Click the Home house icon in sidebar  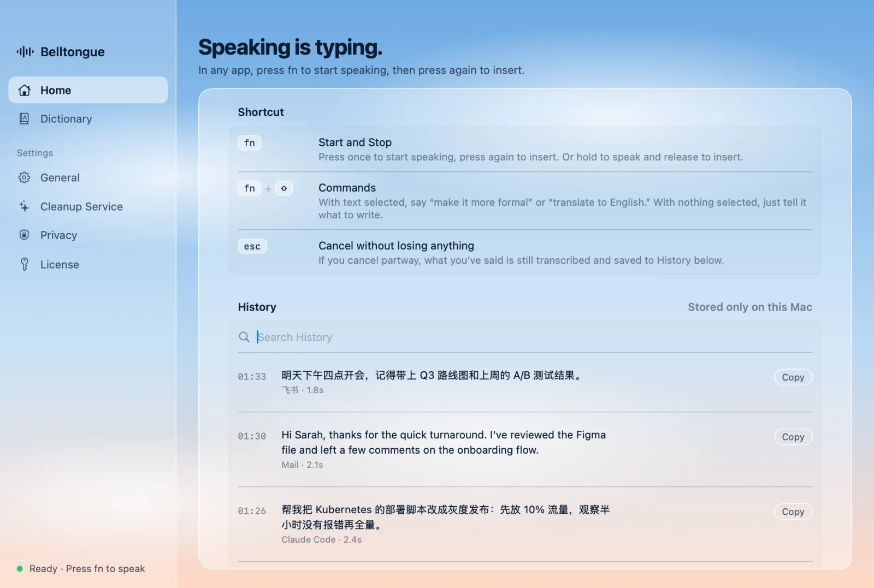pos(25,90)
